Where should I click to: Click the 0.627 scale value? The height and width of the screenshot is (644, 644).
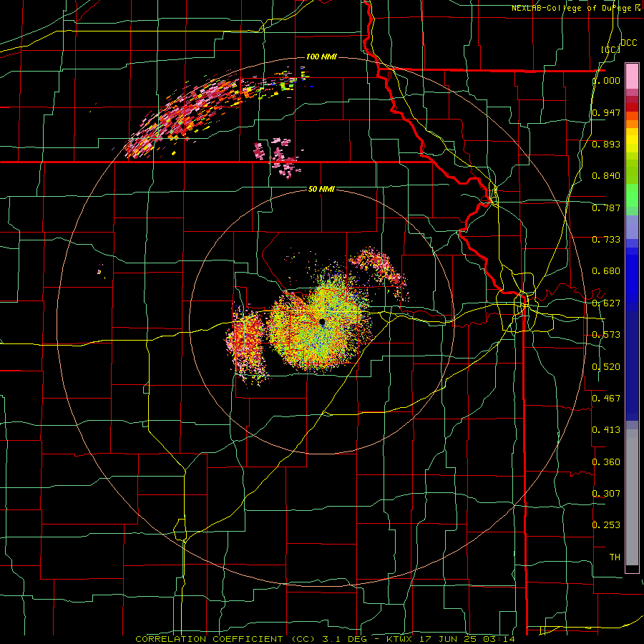pyautogui.click(x=606, y=303)
